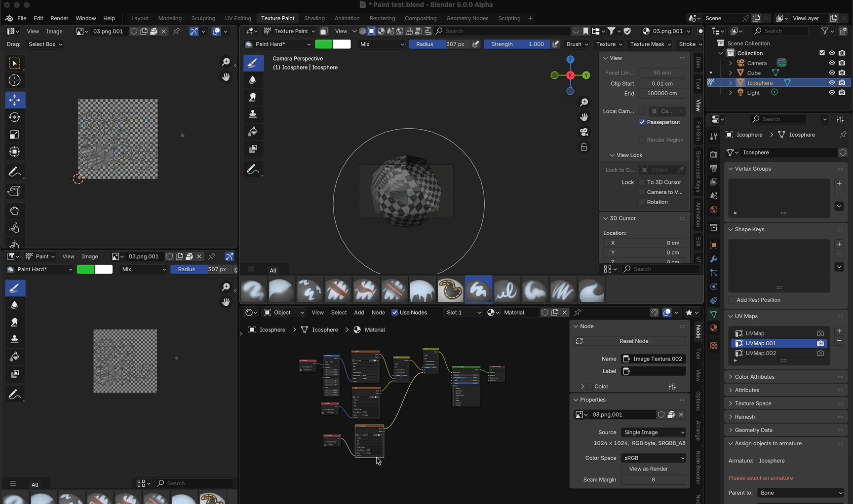
Task: Toggle camera view in 3D viewport
Action: [584, 132]
